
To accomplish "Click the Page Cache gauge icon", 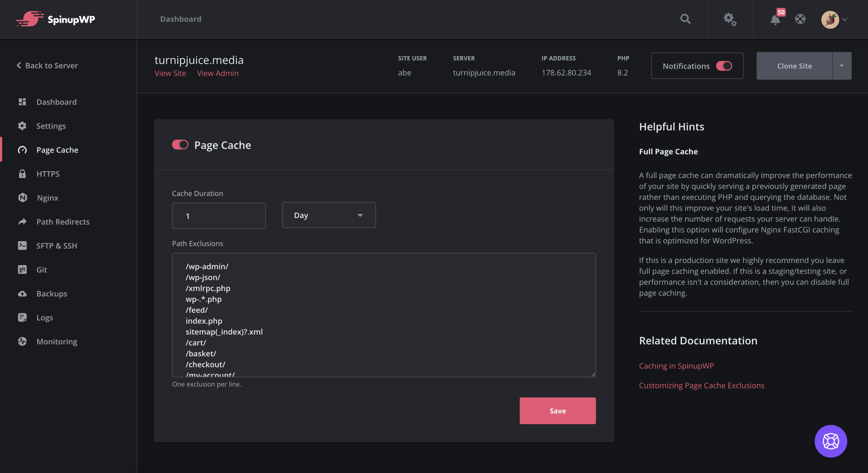I will [22, 150].
